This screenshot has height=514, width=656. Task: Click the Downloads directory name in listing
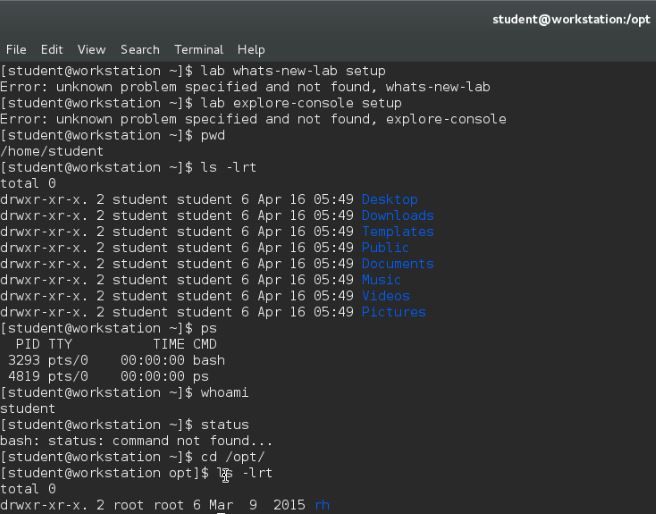point(397,216)
